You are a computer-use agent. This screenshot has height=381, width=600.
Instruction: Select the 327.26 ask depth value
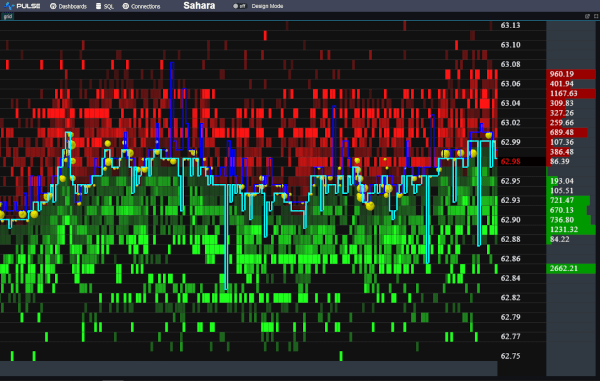click(562, 113)
